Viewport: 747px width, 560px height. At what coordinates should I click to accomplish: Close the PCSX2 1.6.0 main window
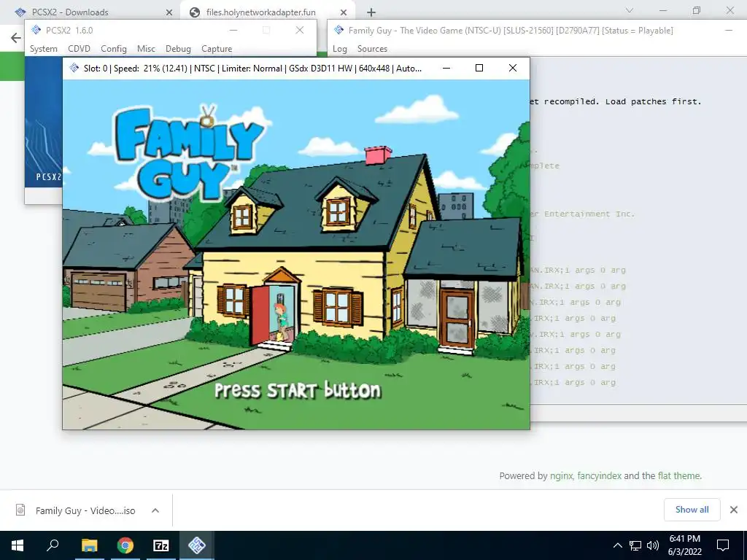(x=300, y=30)
